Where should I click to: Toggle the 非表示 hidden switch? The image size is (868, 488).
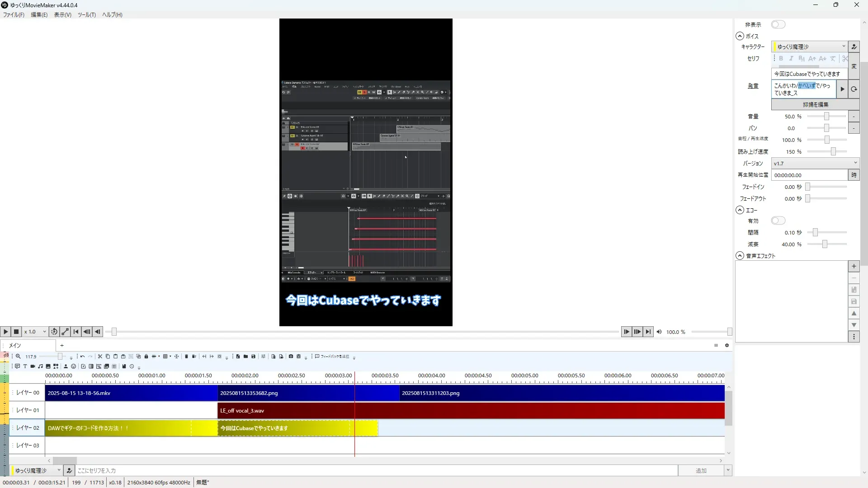pos(778,24)
